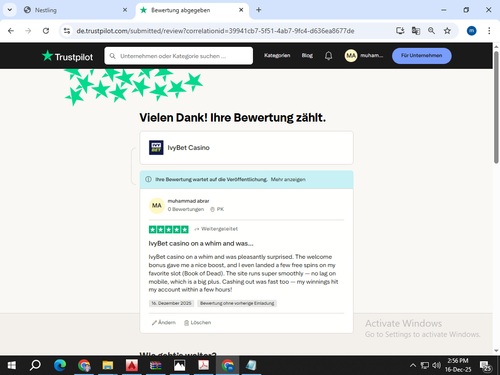The image size is (500, 375).
Task: Click the address bar URL
Action: click(215, 31)
